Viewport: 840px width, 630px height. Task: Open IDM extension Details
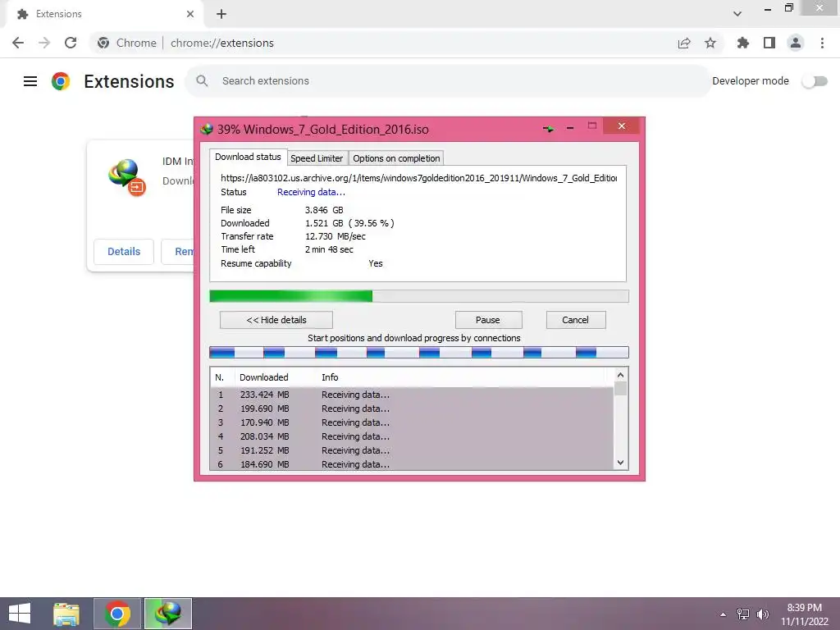click(124, 251)
